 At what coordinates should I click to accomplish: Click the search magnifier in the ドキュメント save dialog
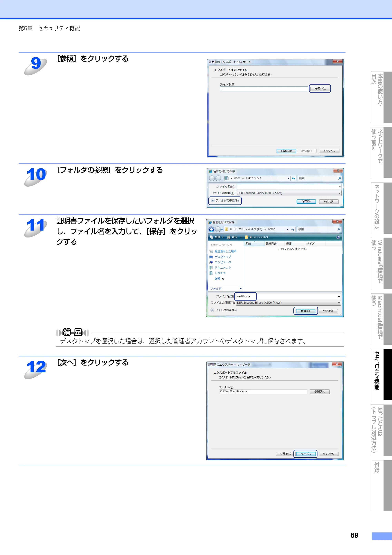339,178
